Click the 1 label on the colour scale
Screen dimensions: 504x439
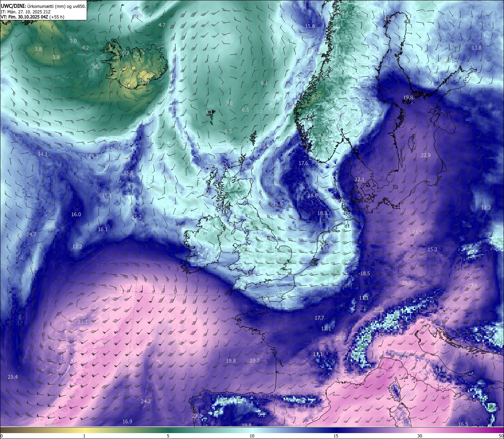click(x=84, y=436)
